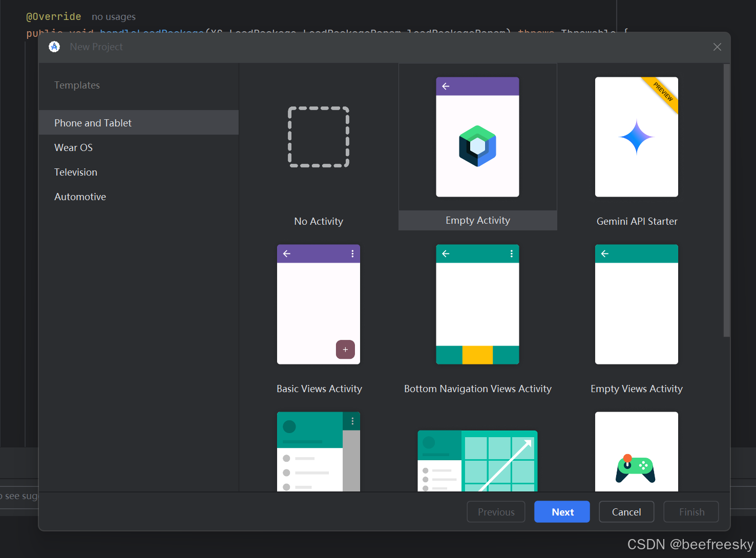Choose the responsive grid template thumbnail
756x558 pixels.
coord(477,461)
